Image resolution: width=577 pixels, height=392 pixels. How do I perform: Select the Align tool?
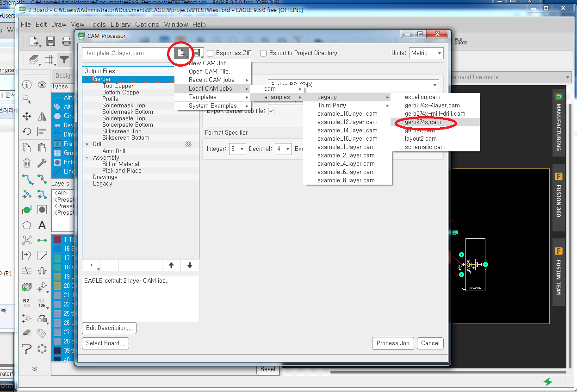pyautogui.click(x=42, y=131)
